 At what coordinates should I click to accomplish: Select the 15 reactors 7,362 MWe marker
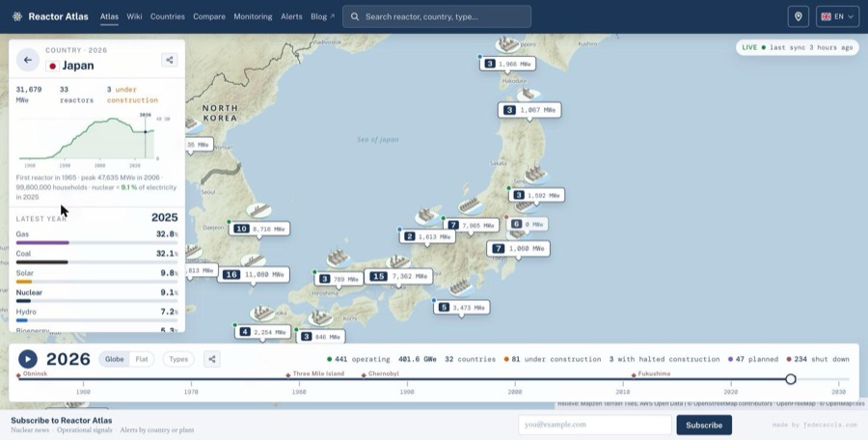tap(398, 276)
